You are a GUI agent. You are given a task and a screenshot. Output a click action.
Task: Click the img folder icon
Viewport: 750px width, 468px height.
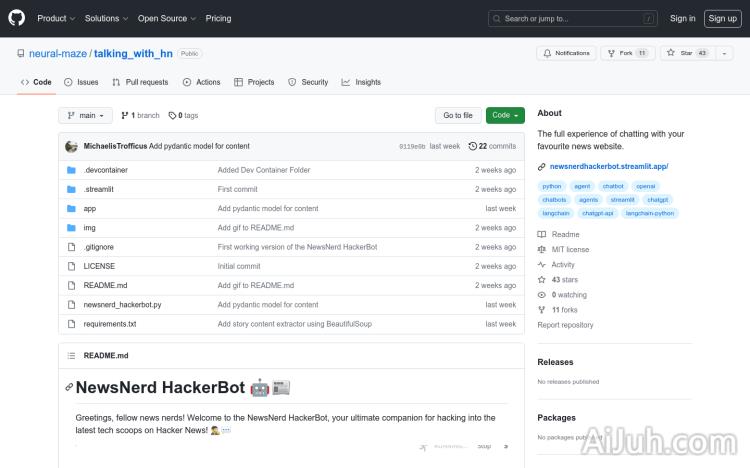point(71,228)
